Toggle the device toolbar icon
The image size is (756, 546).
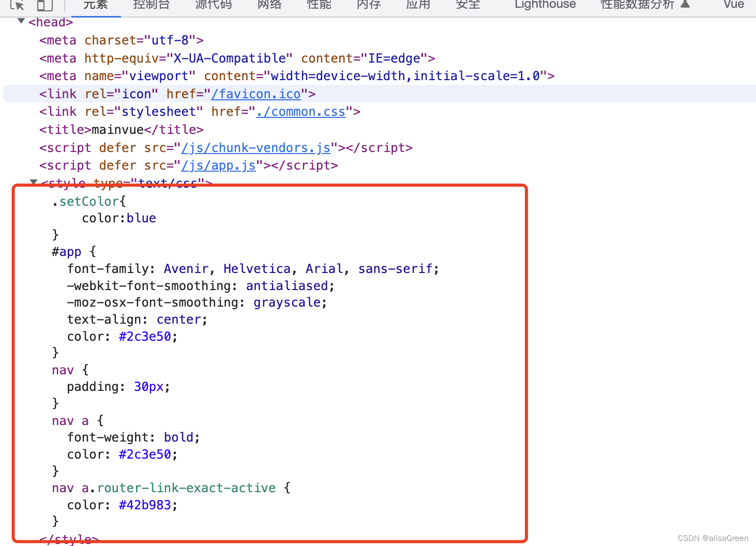click(45, 5)
